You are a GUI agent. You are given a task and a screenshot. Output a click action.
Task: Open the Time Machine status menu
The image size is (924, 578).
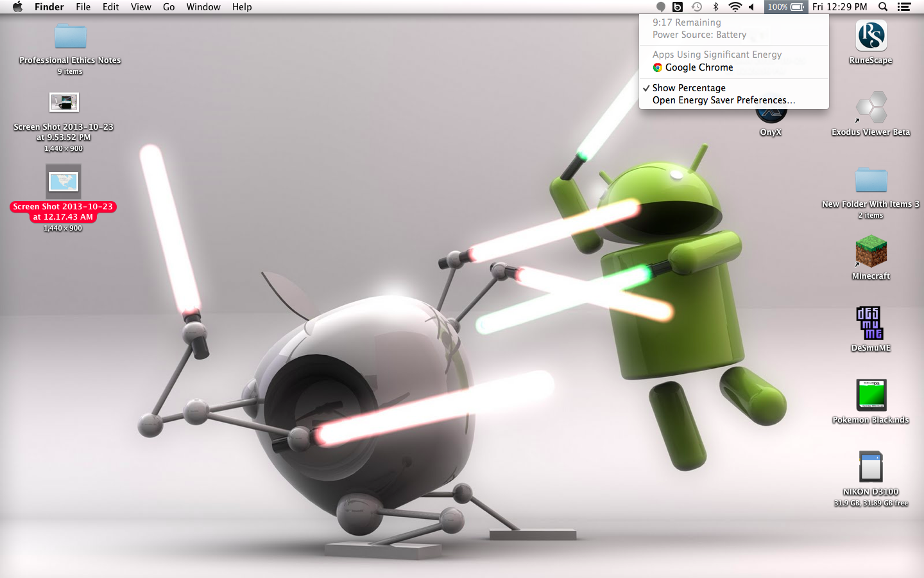tap(697, 7)
